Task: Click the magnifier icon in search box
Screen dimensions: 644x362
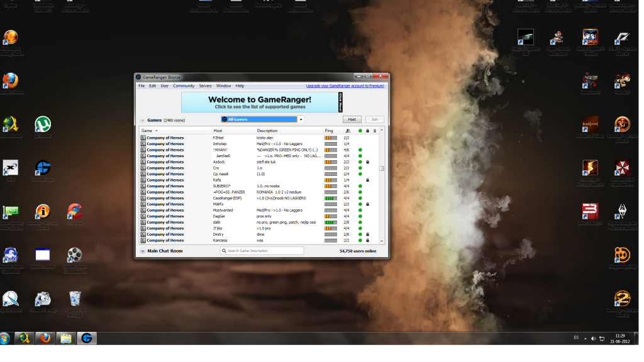Action: point(224,251)
